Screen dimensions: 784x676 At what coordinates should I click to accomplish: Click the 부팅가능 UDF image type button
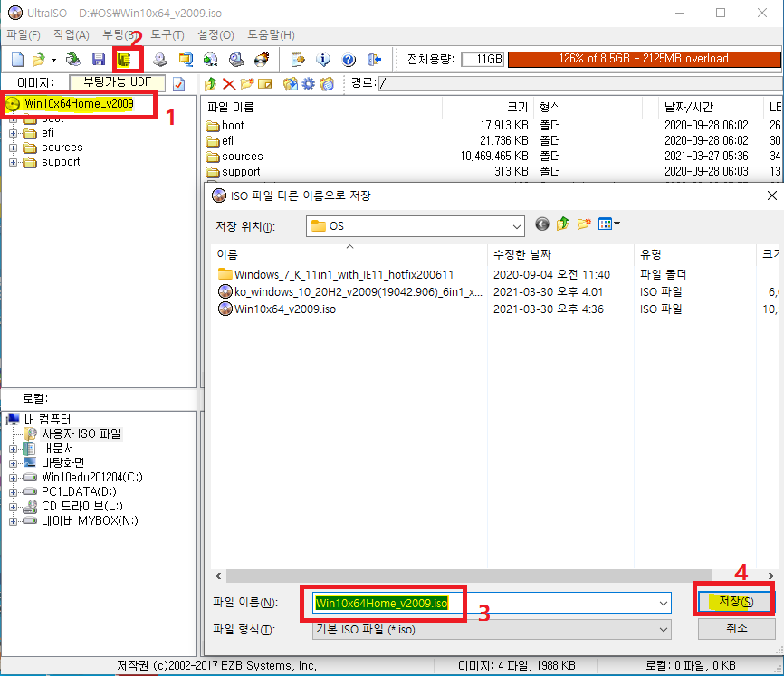coord(118,82)
